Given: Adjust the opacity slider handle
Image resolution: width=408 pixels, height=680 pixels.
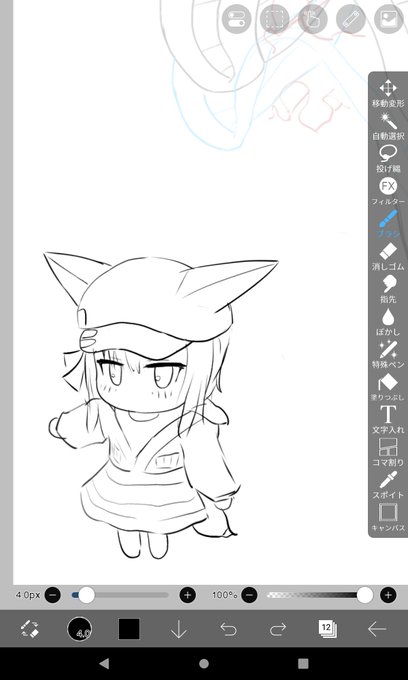Looking at the screenshot, I should coord(365,595).
